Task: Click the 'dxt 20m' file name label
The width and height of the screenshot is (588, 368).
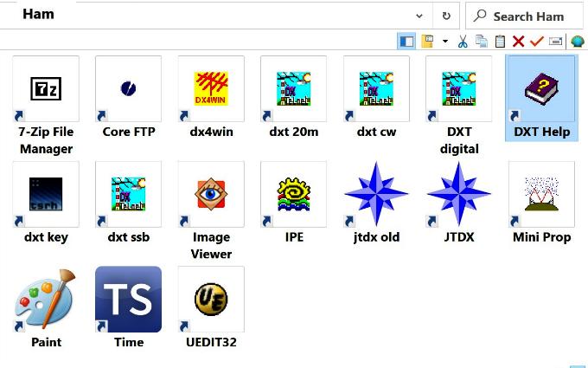Action: [294, 132]
